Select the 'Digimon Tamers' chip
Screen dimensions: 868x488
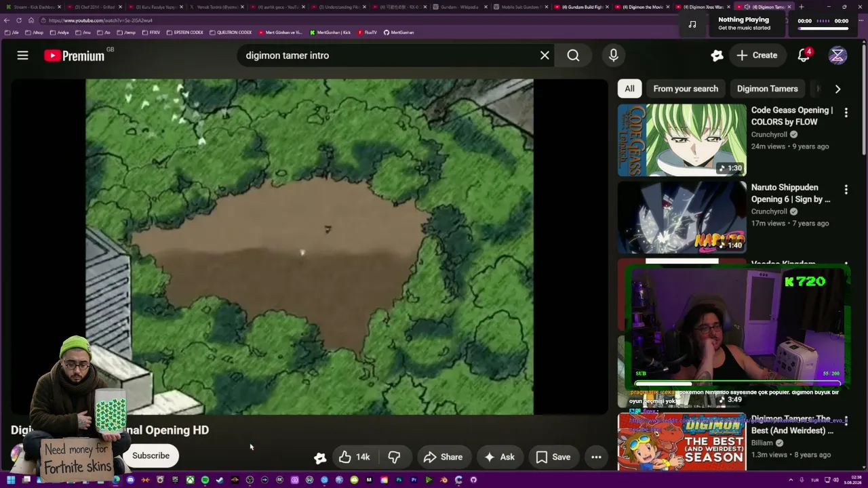coord(767,89)
